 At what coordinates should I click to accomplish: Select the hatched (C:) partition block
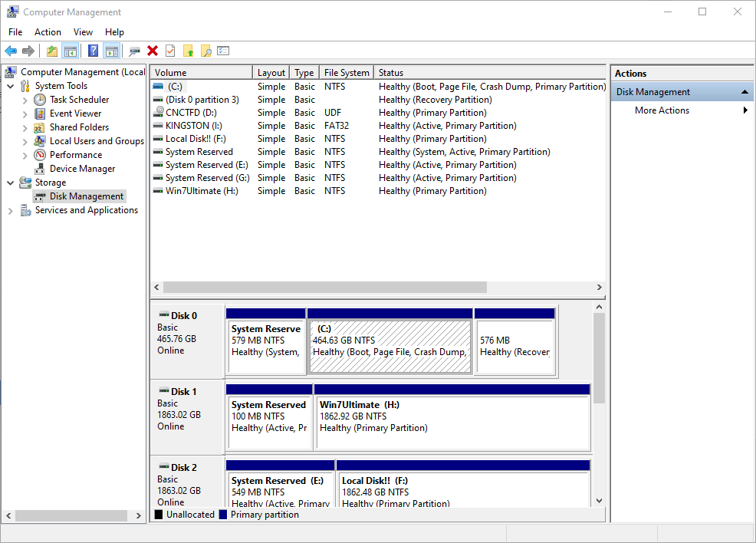coord(390,346)
